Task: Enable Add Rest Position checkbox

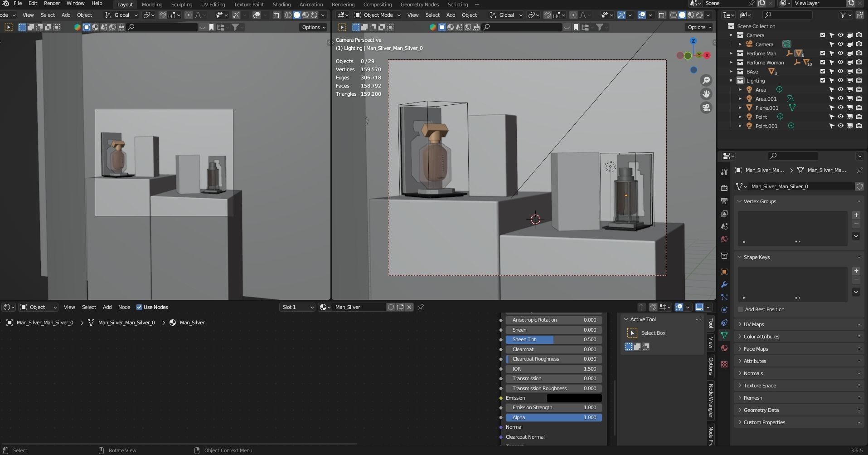Action: click(x=741, y=309)
